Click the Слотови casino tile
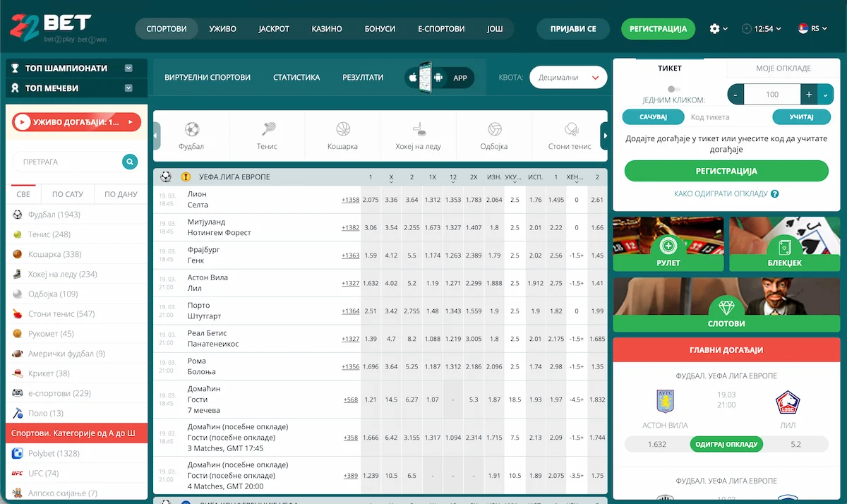The image size is (847, 504). 726,305
